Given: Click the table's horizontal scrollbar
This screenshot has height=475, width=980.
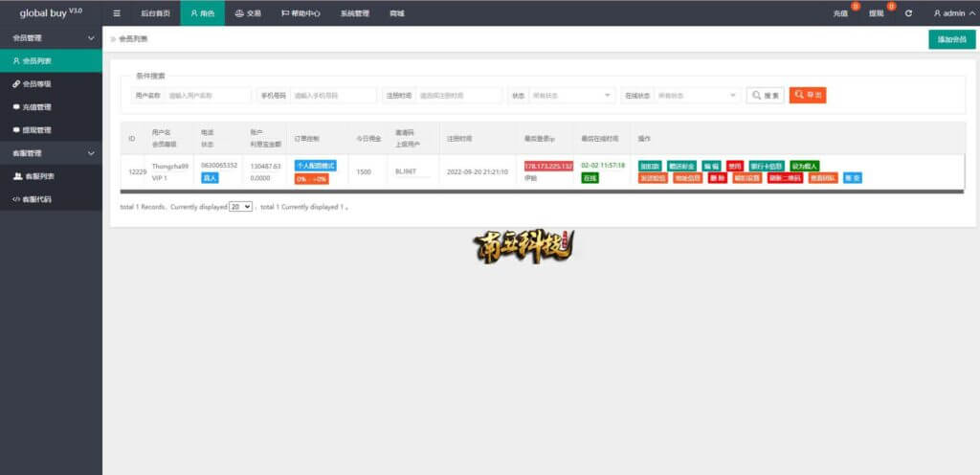Looking at the screenshot, I should (x=543, y=192).
